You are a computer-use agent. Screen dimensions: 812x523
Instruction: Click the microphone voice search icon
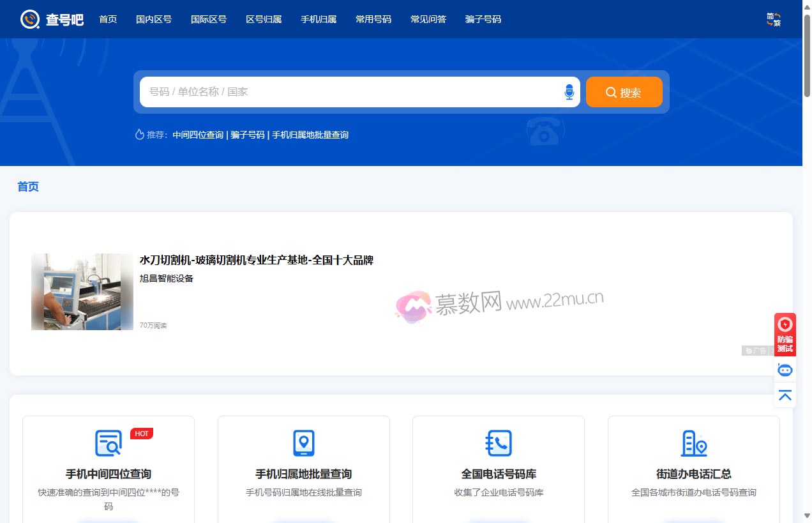pyautogui.click(x=569, y=91)
